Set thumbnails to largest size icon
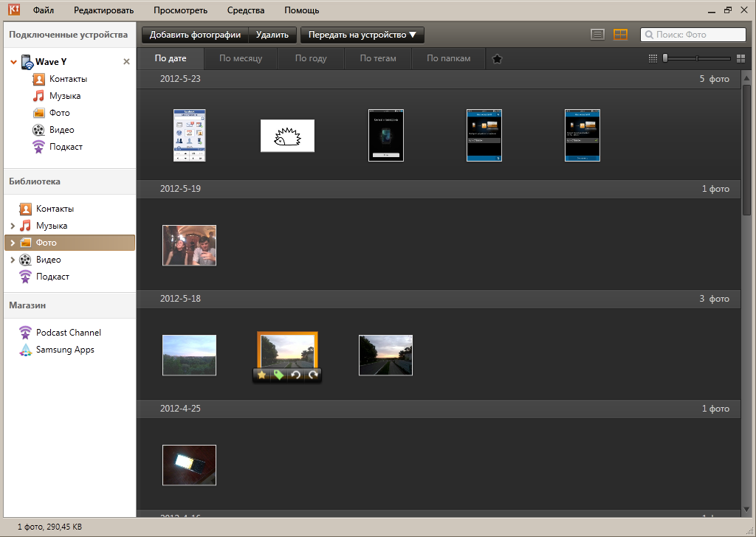This screenshot has height=537, width=756. point(740,59)
